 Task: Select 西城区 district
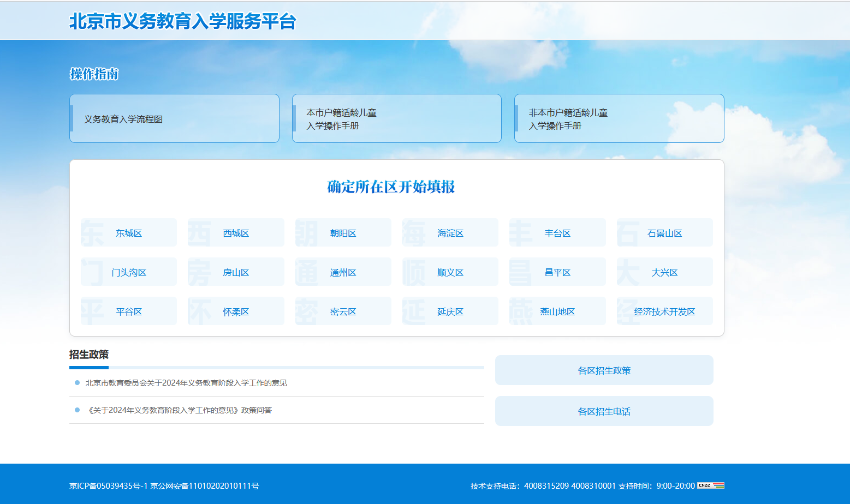pyautogui.click(x=236, y=233)
